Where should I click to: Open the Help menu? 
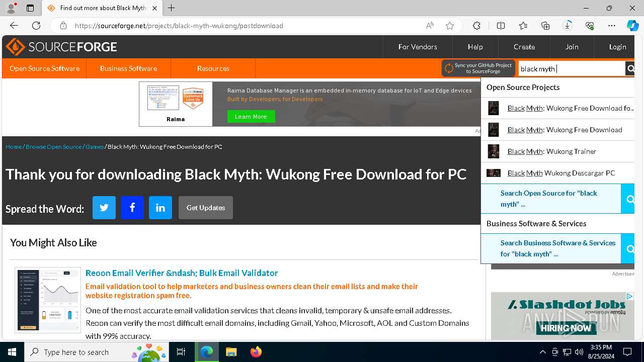point(475,47)
